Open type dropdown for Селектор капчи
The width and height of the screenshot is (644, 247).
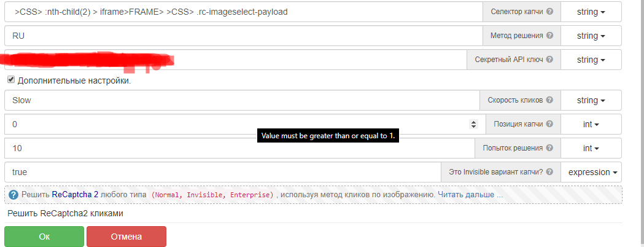591,12
